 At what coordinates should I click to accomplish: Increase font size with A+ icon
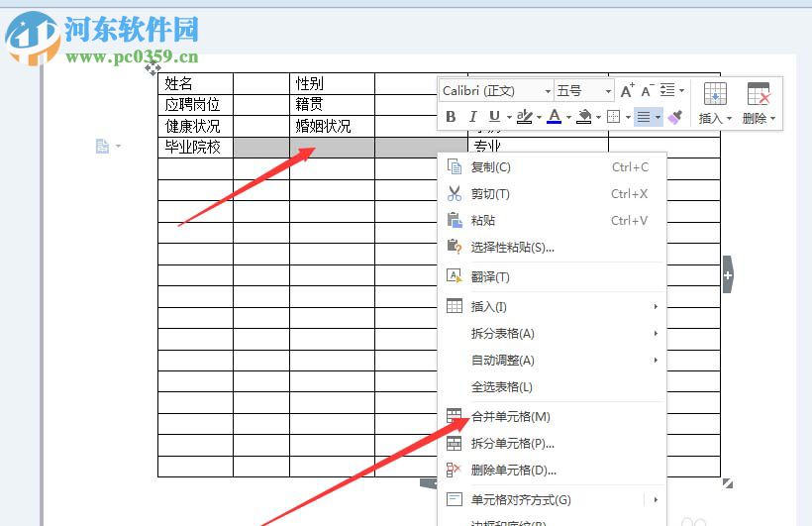click(627, 91)
